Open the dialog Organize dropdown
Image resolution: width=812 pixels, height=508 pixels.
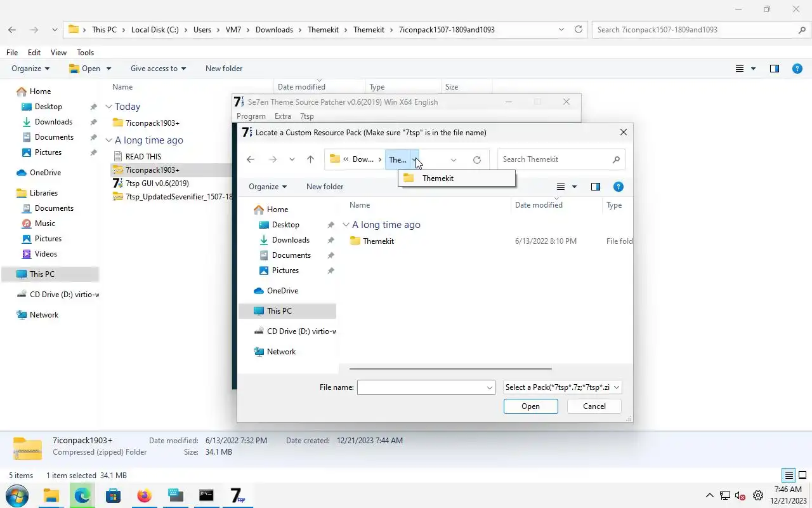pyautogui.click(x=268, y=187)
